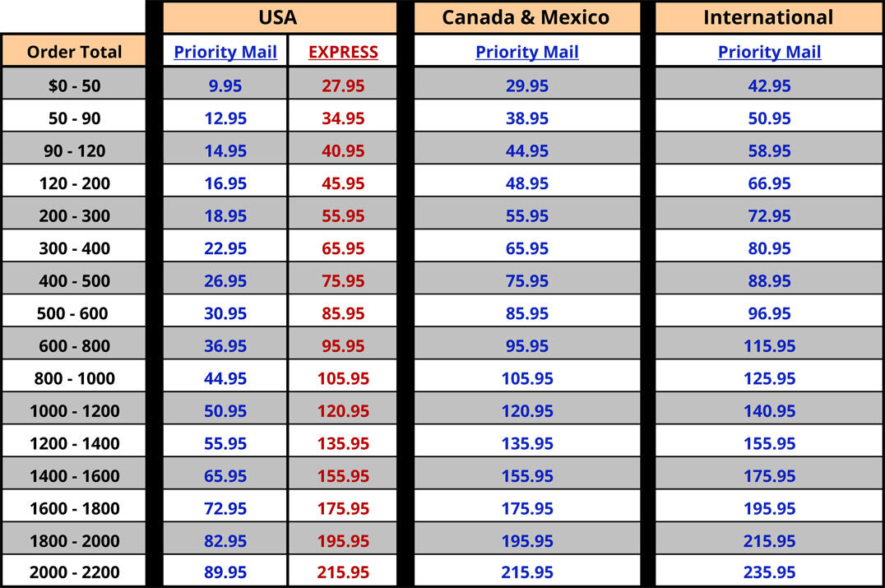885x588 pixels.
Task: Open the USA Priority Mail link
Action: [225, 52]
